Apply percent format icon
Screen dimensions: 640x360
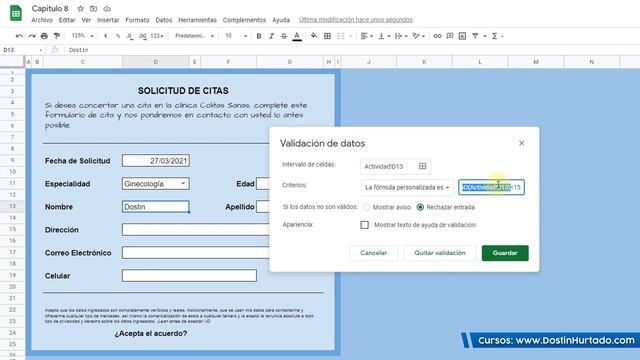pos(118,36)
